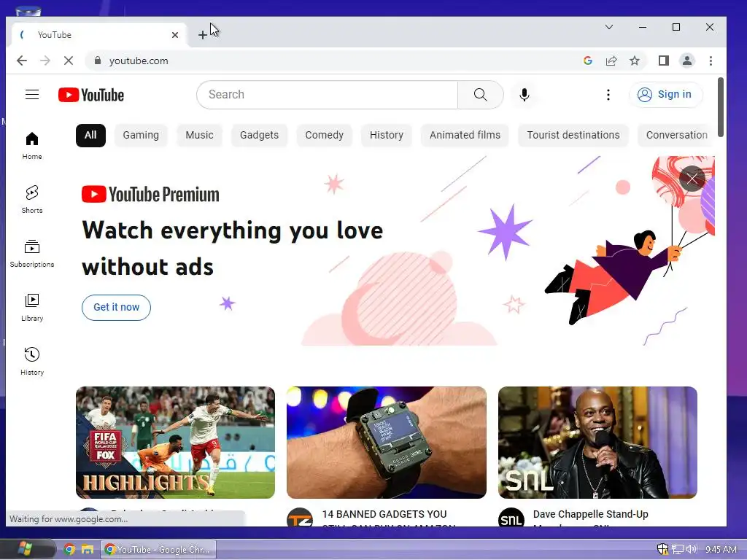Select the Gaming filter chip
This screenshot has width=747, height=560.
(141, 135)
